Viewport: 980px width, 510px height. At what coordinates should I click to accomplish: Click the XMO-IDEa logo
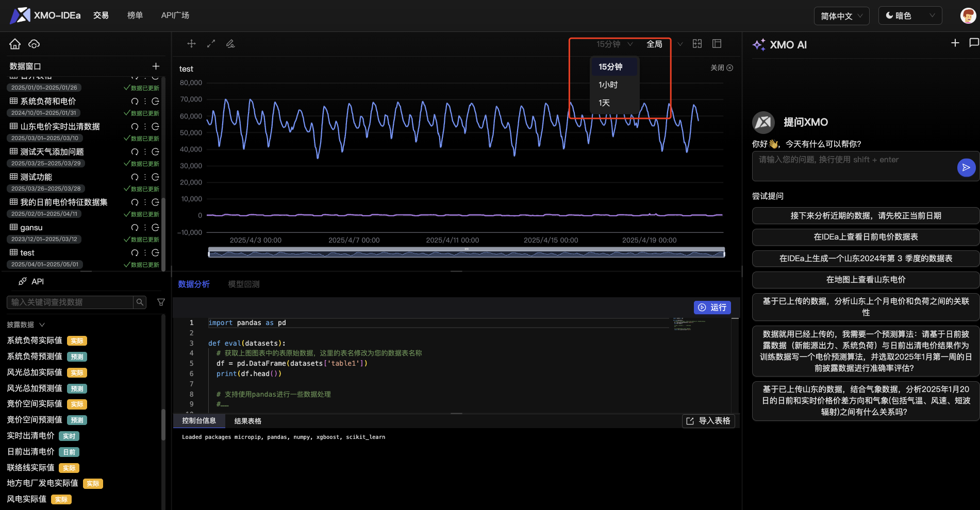[x=45, y=15]
